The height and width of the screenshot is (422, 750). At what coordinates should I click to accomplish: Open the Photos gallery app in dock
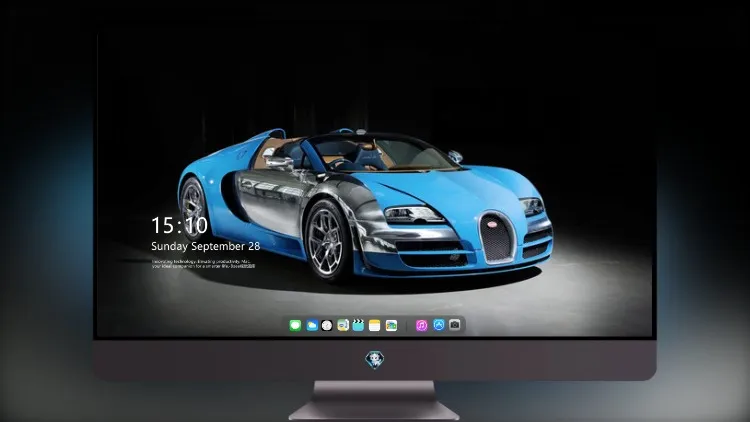pos(391,325)
